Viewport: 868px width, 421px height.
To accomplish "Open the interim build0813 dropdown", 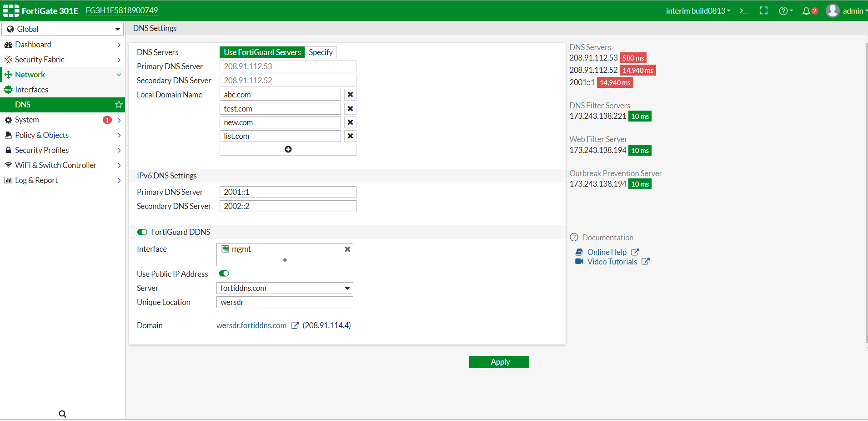I will point(698,11).
